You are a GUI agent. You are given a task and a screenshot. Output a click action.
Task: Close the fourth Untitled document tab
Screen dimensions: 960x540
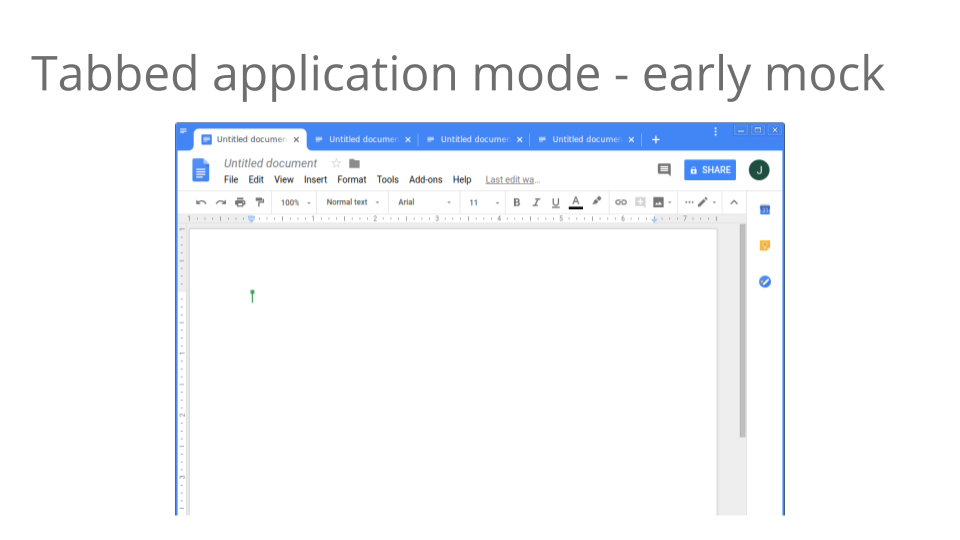click(x=631, y=140)
